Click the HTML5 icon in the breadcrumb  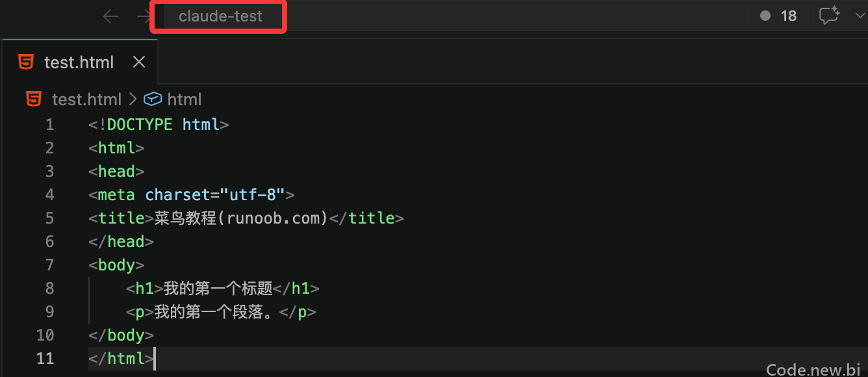34,99
